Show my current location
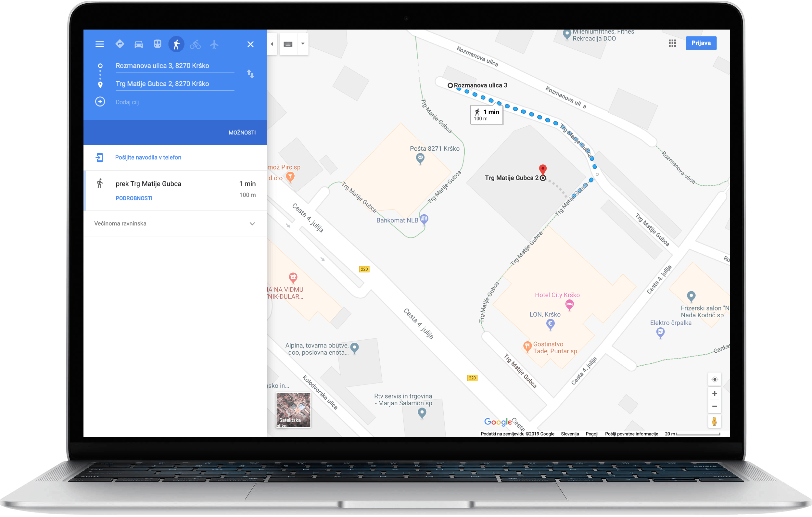 [714, 379]
